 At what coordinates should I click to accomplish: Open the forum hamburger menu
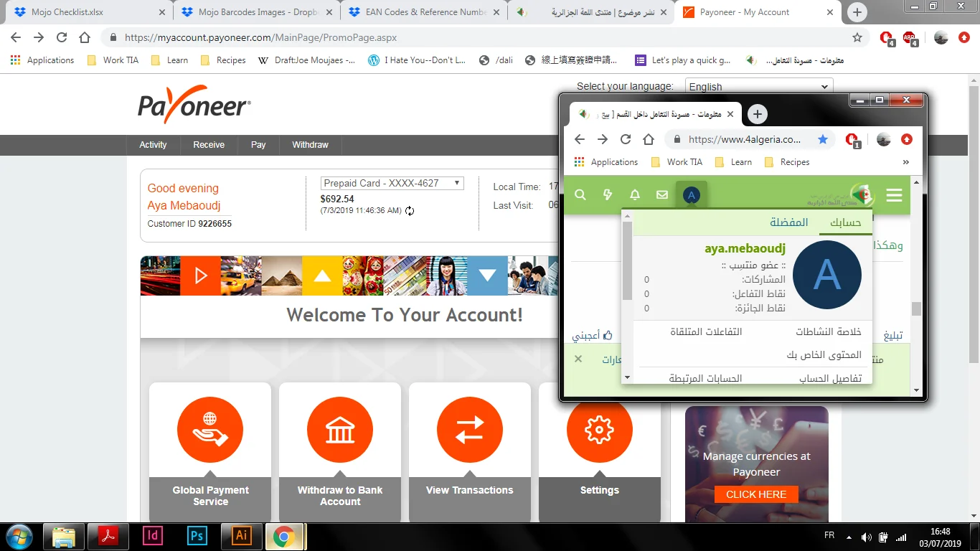point(894,195)
